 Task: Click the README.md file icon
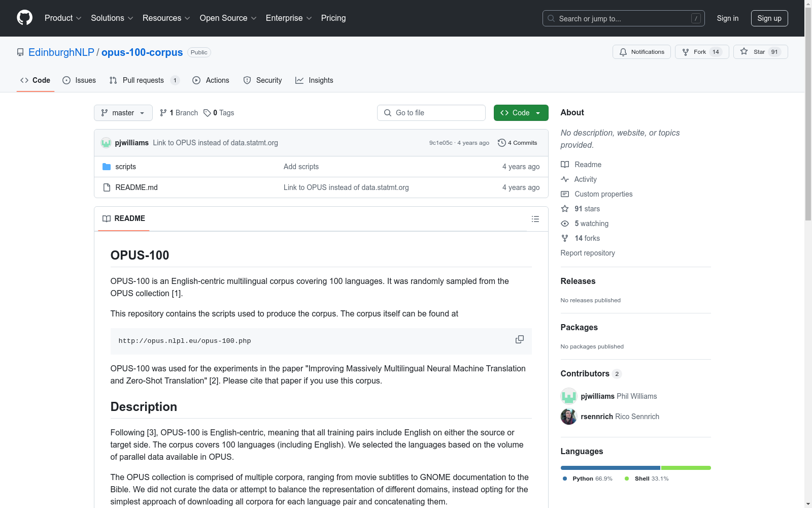(107, 187)
